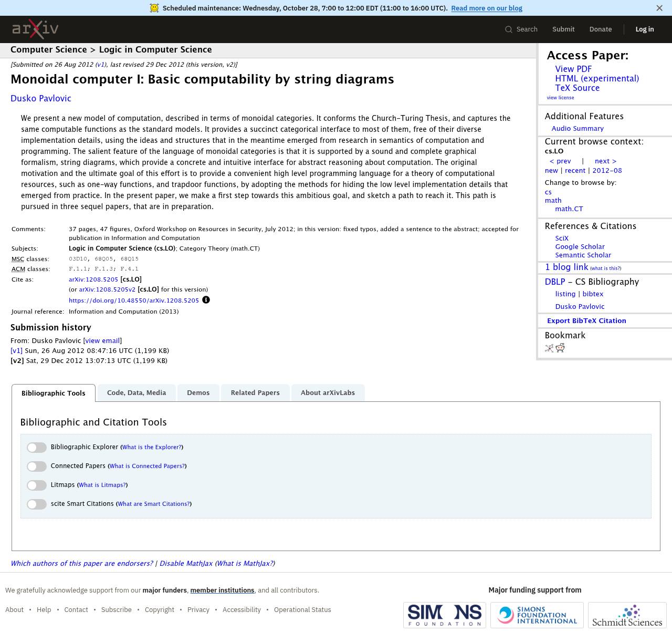Switch to Code, Data, Media tab
The height and width of the screenshot is (643, 672).
point(136,392)
